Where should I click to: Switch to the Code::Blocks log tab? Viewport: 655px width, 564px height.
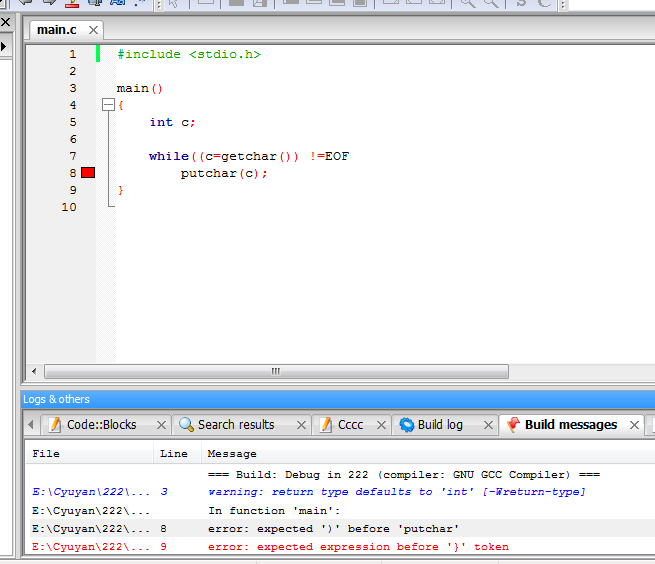tap(101, 425)
